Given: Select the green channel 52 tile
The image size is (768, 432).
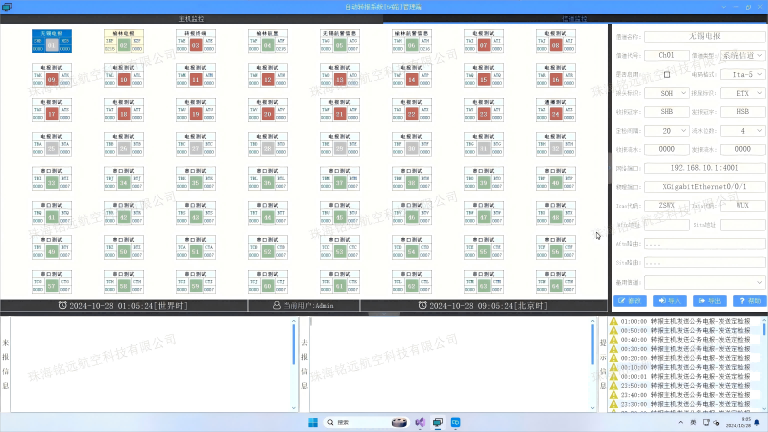Looking at the screenshot, I should 268,247.
